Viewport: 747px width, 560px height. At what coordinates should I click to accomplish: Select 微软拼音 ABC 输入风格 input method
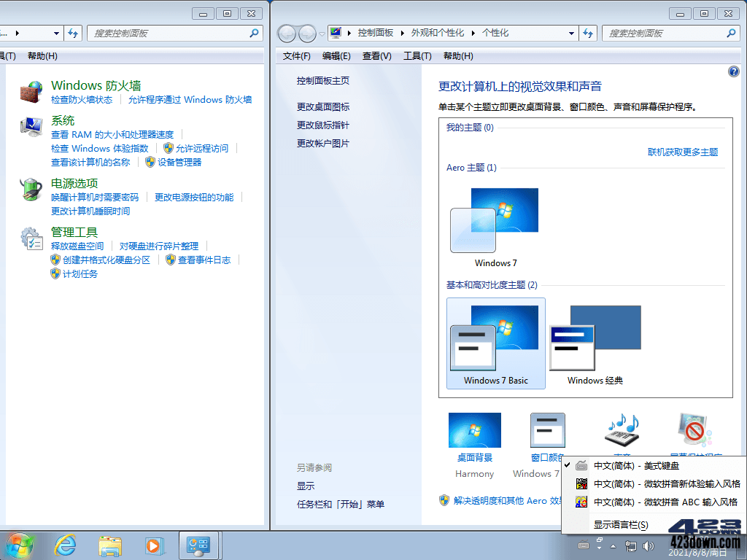pyautogui.click(x=654, y=502)
